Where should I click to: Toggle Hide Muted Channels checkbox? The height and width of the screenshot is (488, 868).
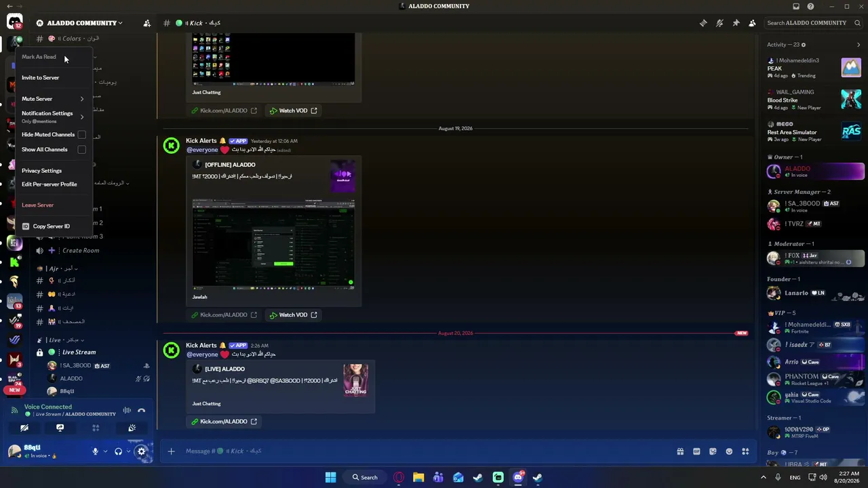point(81,135)
